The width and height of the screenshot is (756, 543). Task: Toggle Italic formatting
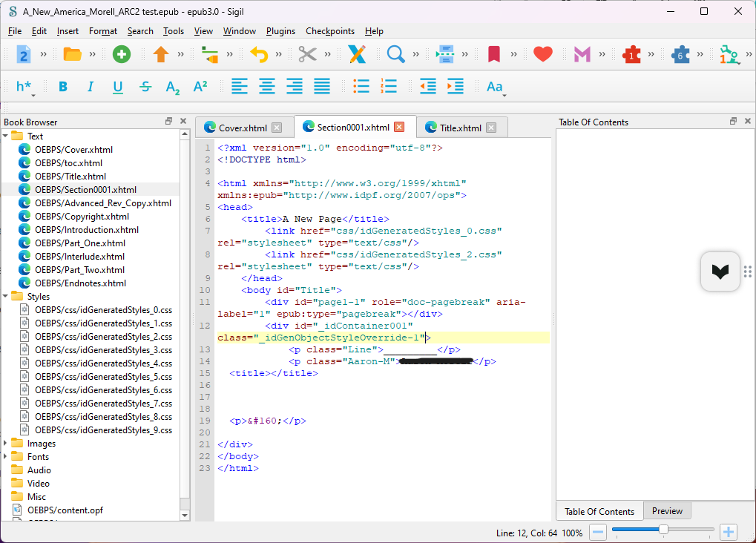91,87
